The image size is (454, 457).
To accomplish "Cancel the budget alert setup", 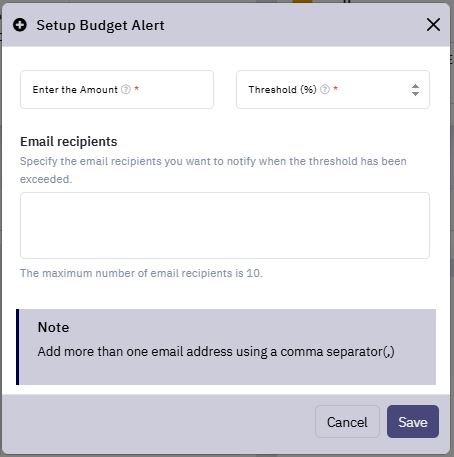I will tap(347, 422).
